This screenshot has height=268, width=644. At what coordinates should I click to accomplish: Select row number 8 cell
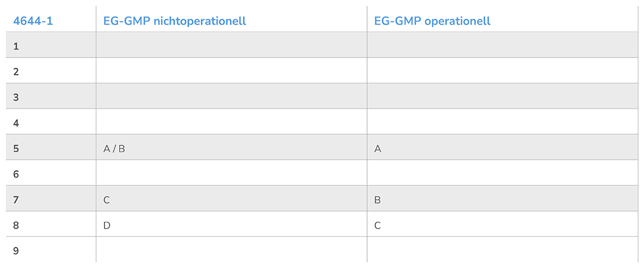pos(16,225)
